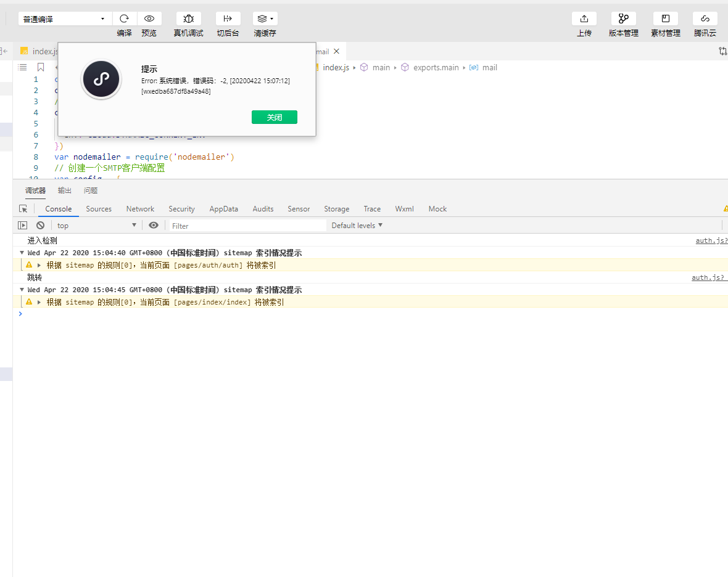Click the 切后台 background switch icon
This screenshot has width=728, height=577.
(x=228, y=18)
